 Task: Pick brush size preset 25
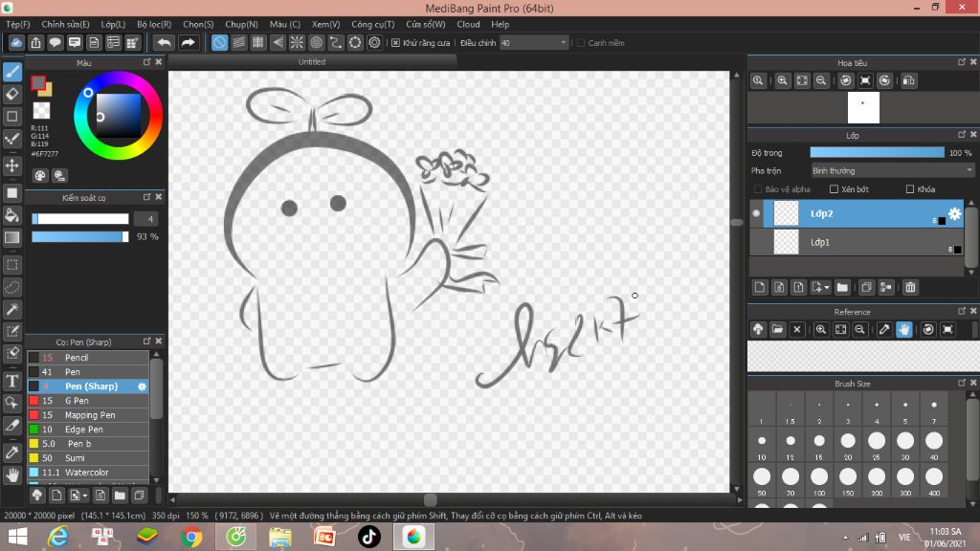click(x=877, y=445)
